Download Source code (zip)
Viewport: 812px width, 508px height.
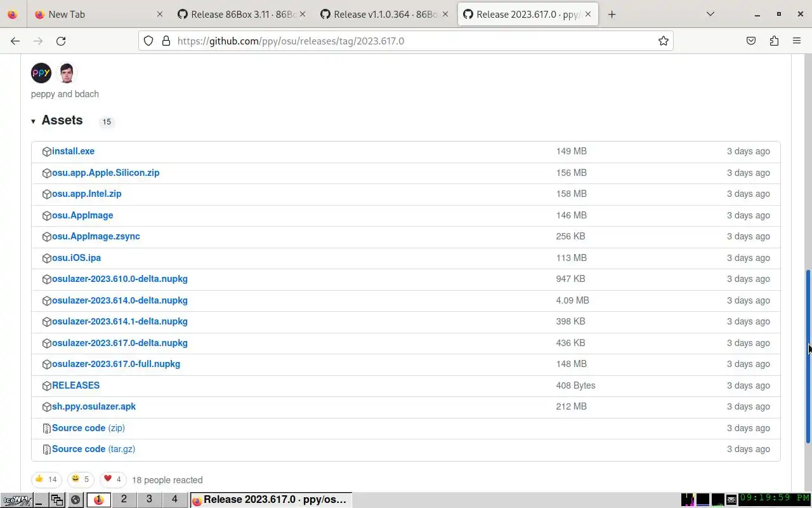[88, 428]
